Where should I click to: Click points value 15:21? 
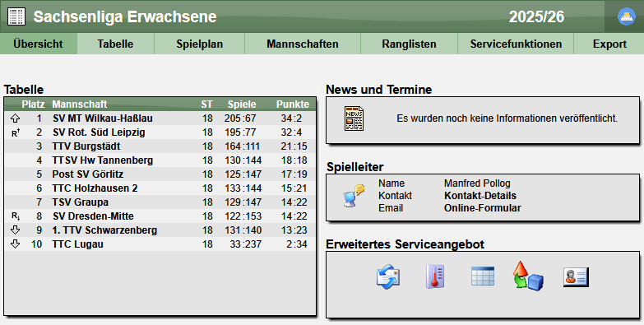[294, 188]
